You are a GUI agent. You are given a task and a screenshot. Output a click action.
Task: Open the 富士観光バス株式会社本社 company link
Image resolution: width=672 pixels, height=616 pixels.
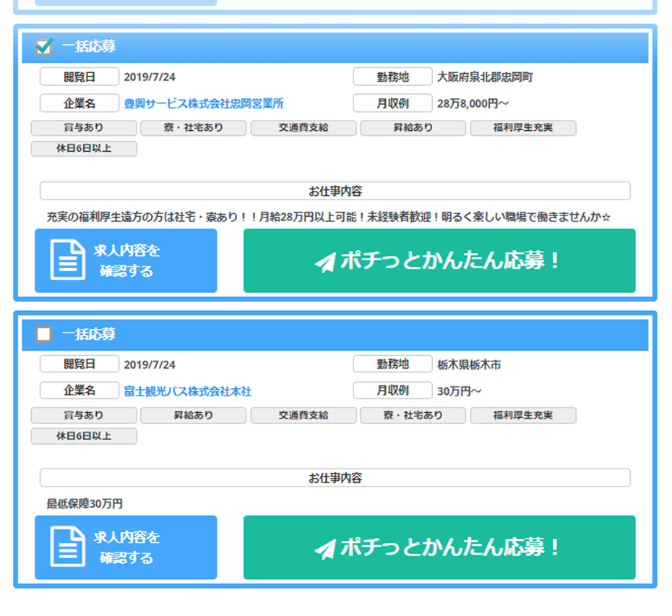pyautogui.click(x=188, y=391)
